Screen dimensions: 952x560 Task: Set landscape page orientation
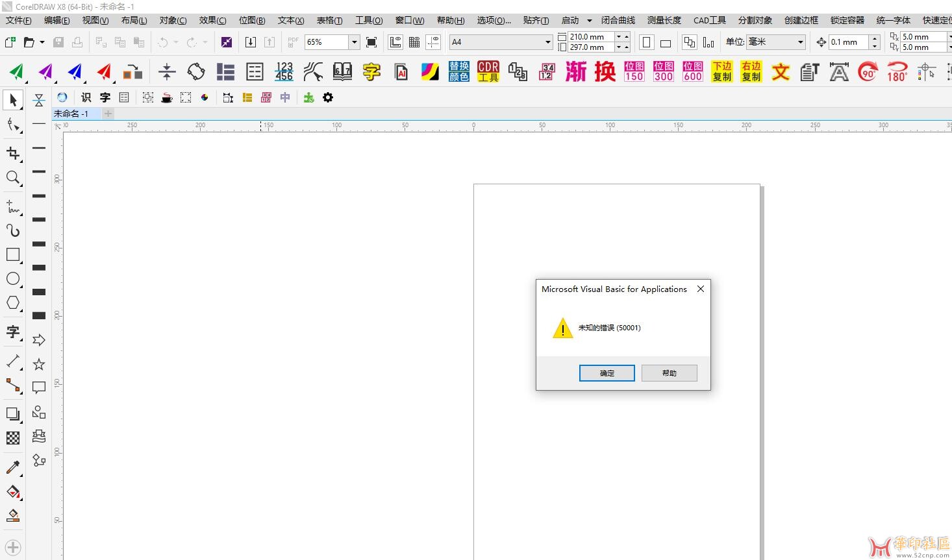pos(666,42)
